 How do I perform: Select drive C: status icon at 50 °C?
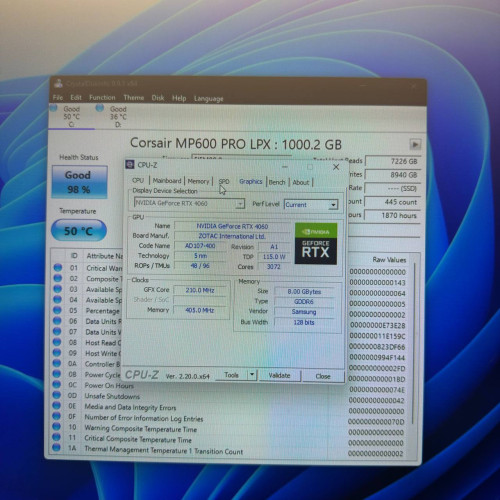coord(54,108)
